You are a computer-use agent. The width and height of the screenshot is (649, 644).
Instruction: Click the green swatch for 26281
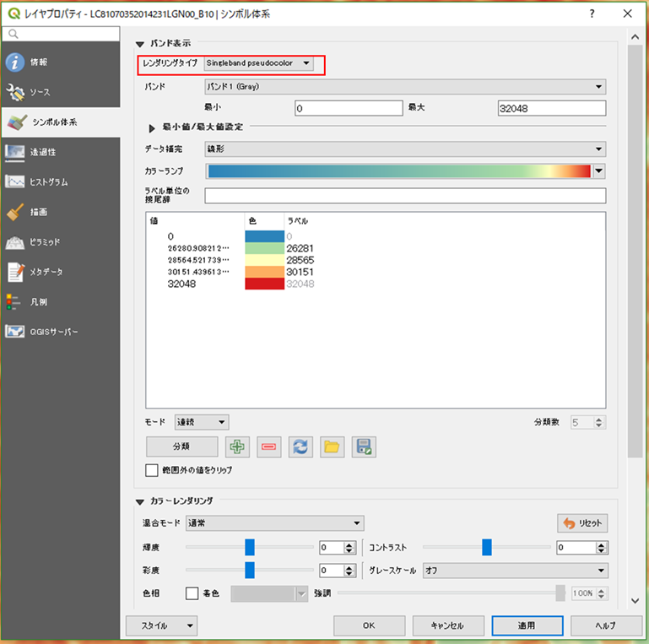(264, 248)
